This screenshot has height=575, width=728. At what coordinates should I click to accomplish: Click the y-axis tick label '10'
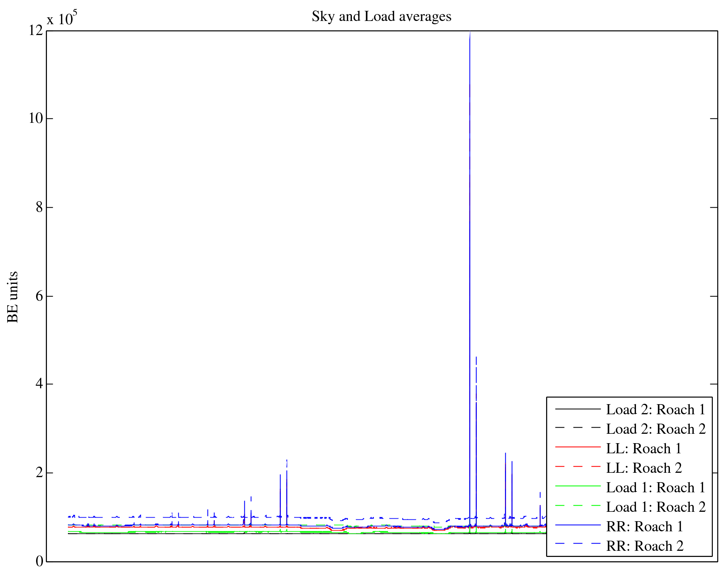pos(35,118)
